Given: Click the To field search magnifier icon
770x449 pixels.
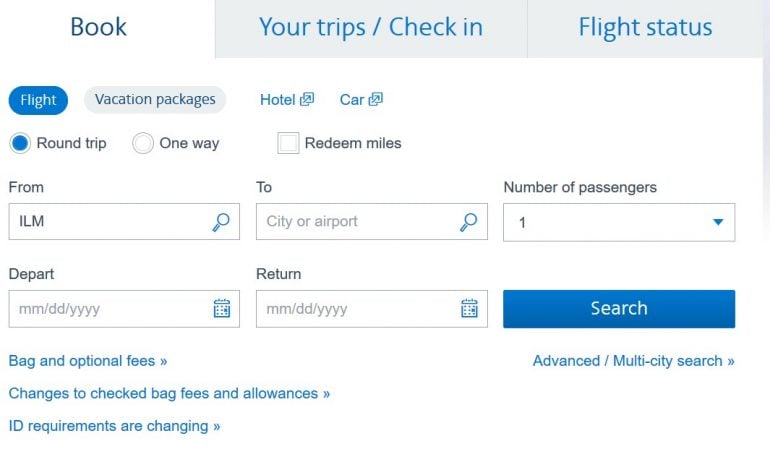Looking at the screenshot, I should (468, 222).
